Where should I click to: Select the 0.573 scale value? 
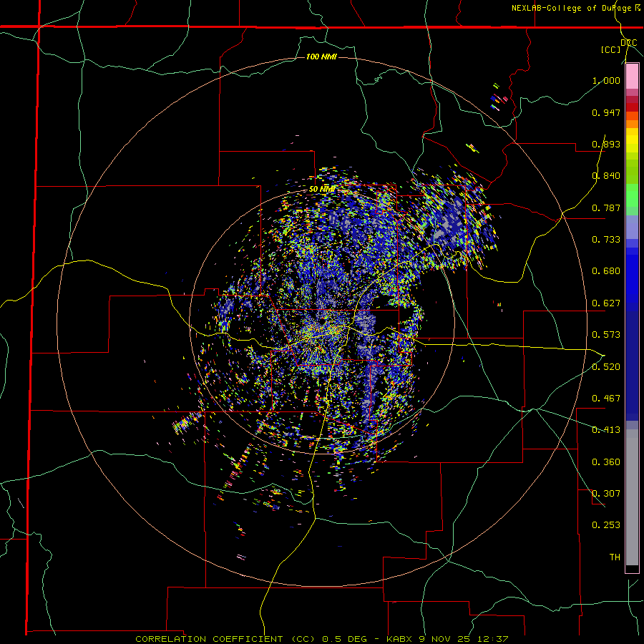606,335
